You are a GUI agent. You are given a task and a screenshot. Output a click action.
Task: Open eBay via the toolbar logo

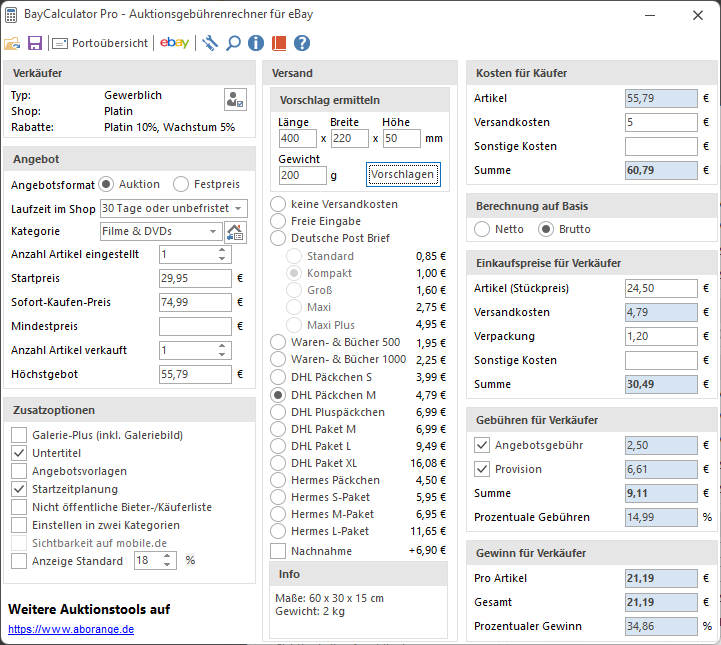coord(174,43)
